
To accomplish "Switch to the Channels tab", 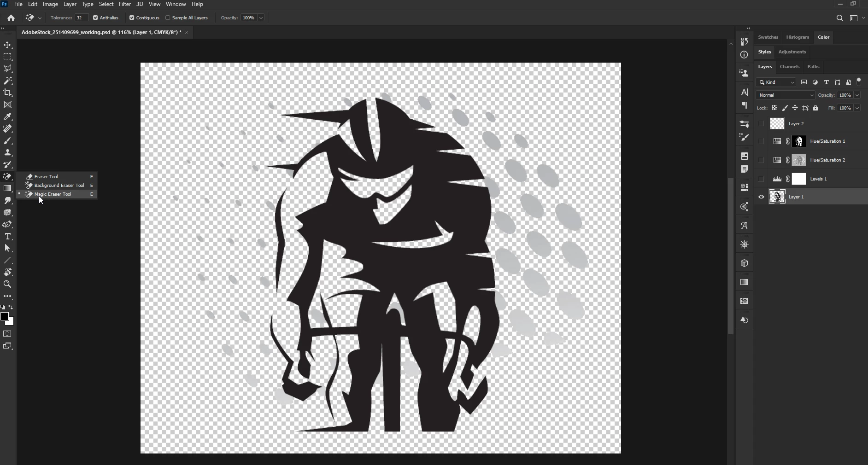I will click(789, 67).
